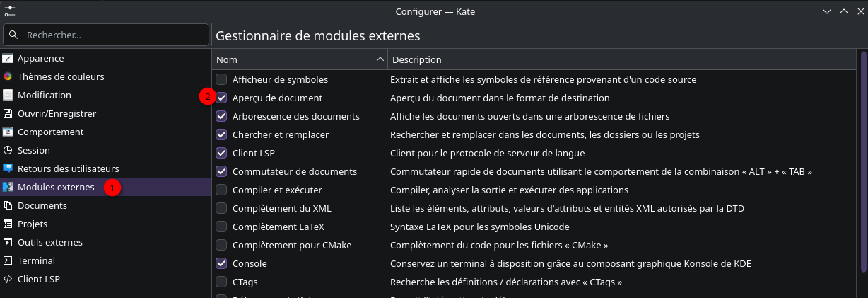Select Retours des utilisateurs in sidebar
Viewport: 868px width, 298px height.
point(68,169)
